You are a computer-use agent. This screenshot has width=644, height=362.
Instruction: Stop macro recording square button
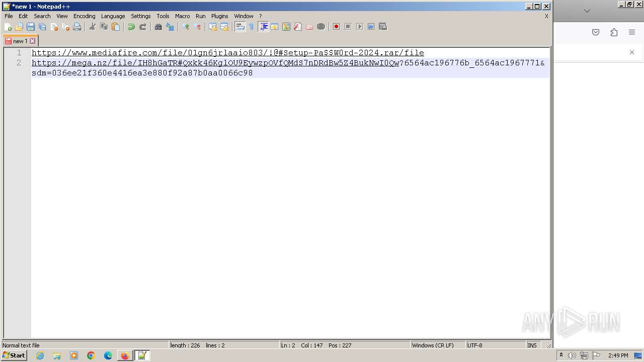[348, 27]
